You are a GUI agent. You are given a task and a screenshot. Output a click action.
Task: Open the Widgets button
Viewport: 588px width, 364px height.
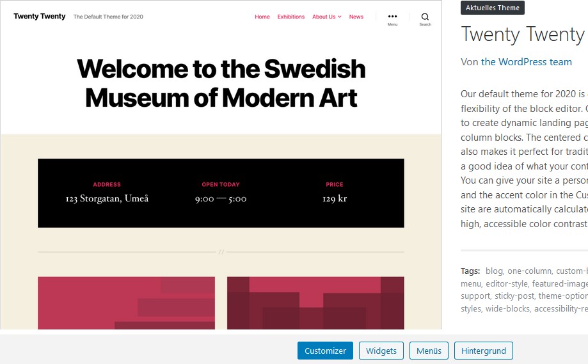pos(381,351)
